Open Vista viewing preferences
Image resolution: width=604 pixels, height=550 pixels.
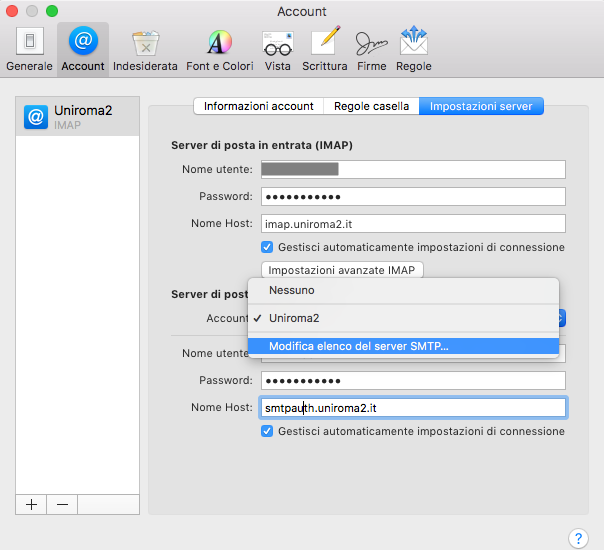(x=277, y=49)
